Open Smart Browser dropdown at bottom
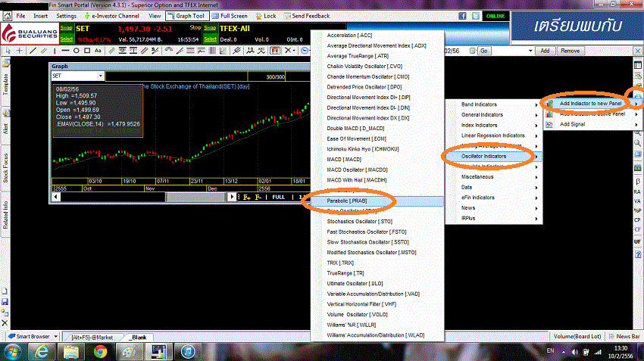This screenshot has width=644, height=361. pos(55,336)
